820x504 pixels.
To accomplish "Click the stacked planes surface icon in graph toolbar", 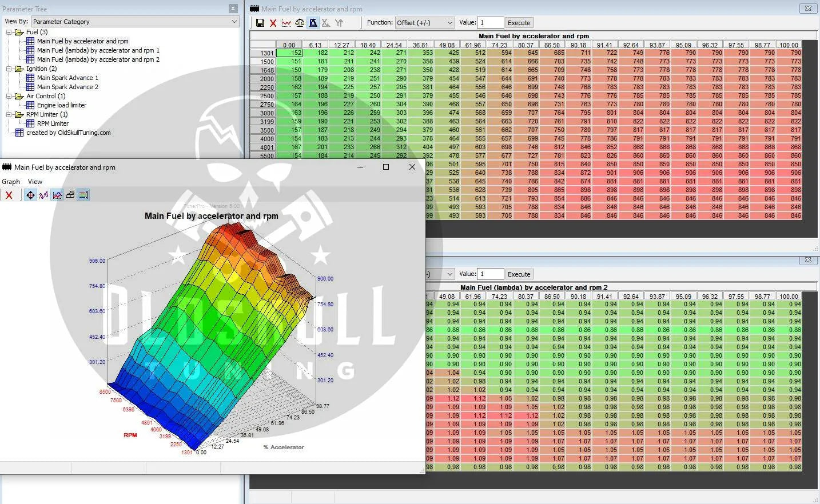I will 70,195.
